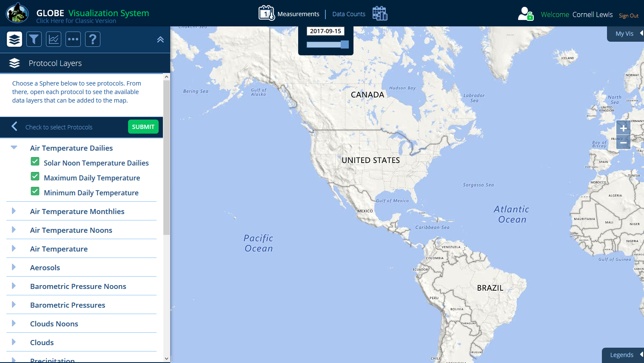Viewport: 644px width, 363px height.
Task: Collapse Air Temperature Dailies group
Action: pyautogui.click(x=14, y=148)
